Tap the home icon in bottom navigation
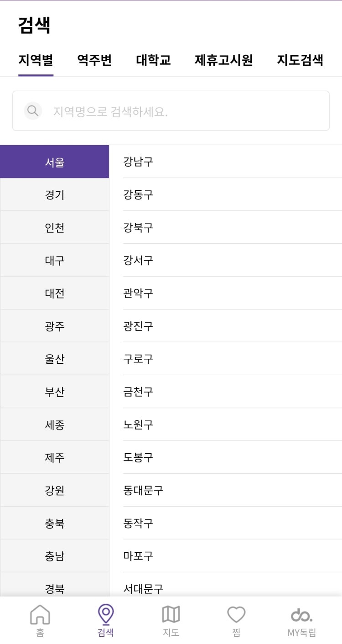 40,614
